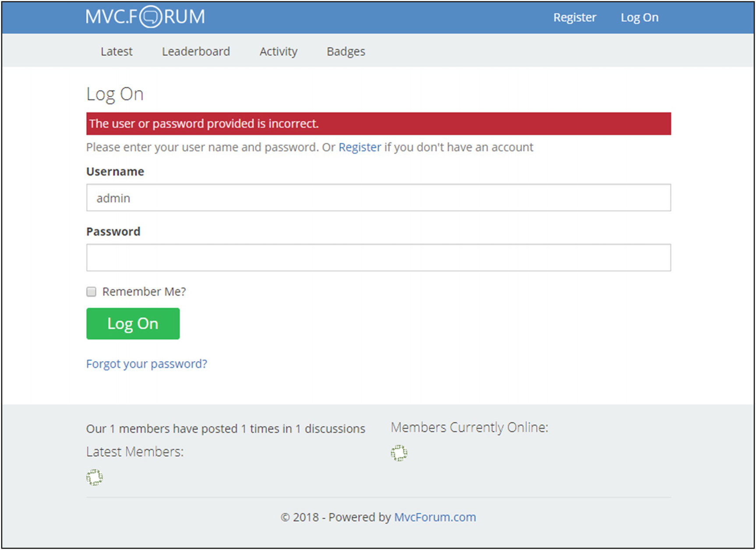Go to the Latest tab

coord(117,51)
